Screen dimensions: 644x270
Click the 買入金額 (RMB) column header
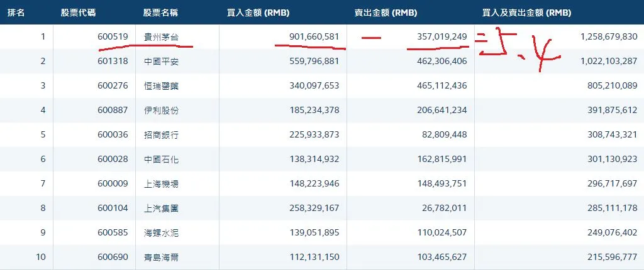pos(258,13)
